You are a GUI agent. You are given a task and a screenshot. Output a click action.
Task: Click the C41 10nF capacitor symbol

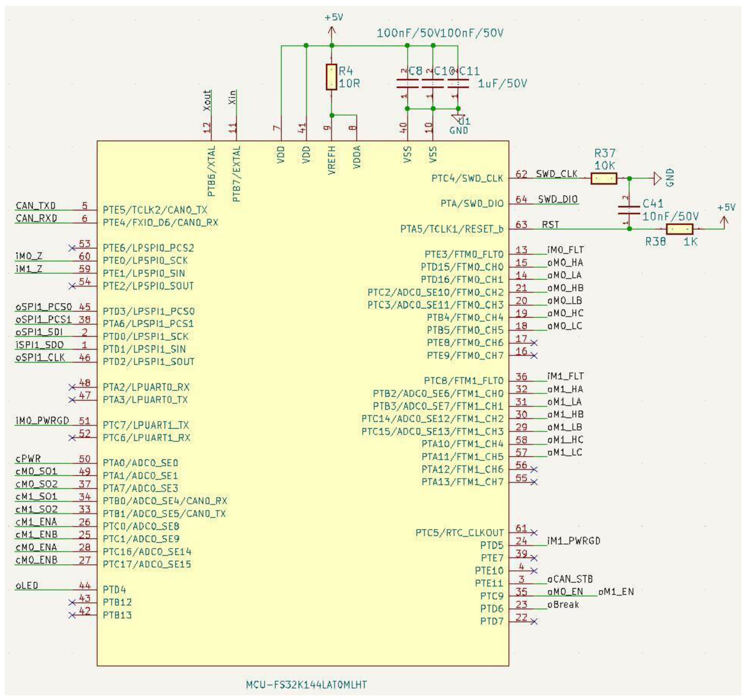pyautogui.click(x=629, y=209)
